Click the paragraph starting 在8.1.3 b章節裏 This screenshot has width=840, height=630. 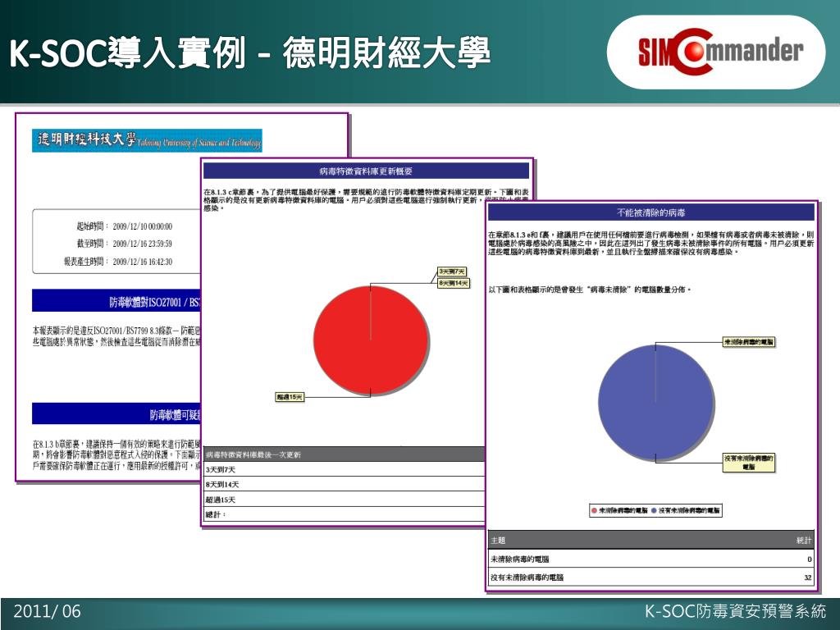pyautogui.click(x=116, y=454)
